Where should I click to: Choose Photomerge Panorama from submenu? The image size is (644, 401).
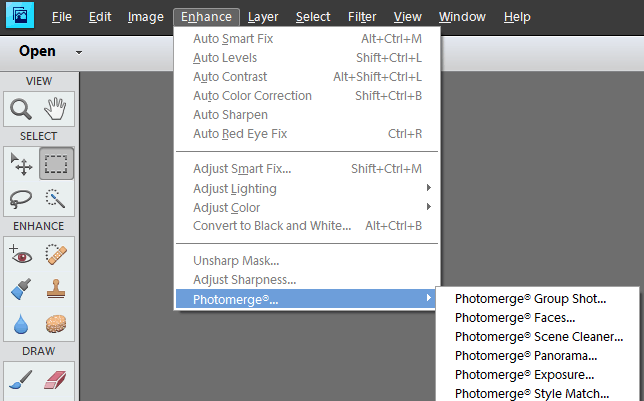526,355
